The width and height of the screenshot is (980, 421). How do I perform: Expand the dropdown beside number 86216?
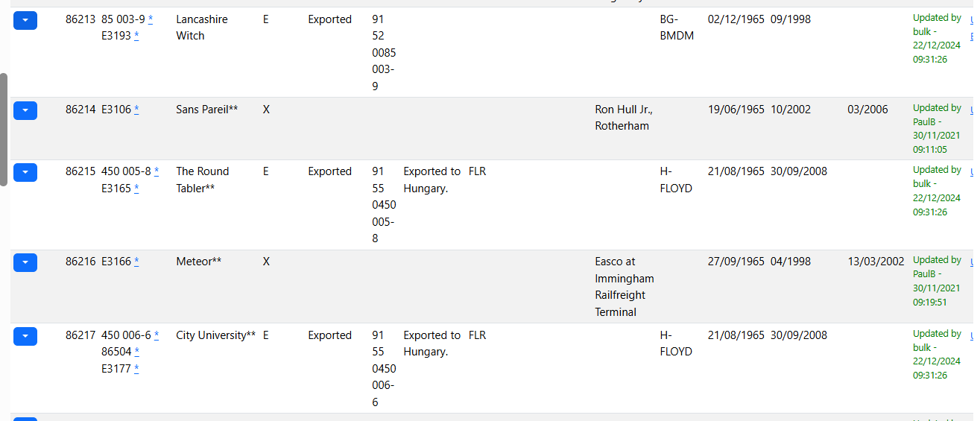25,262
